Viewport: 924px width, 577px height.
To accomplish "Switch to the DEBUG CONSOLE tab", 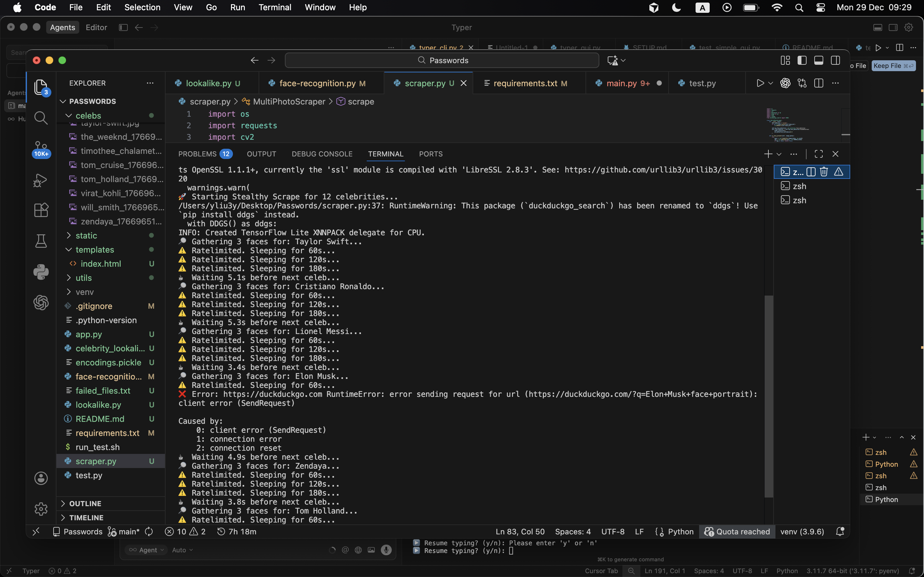I will [x=322, y=154].
